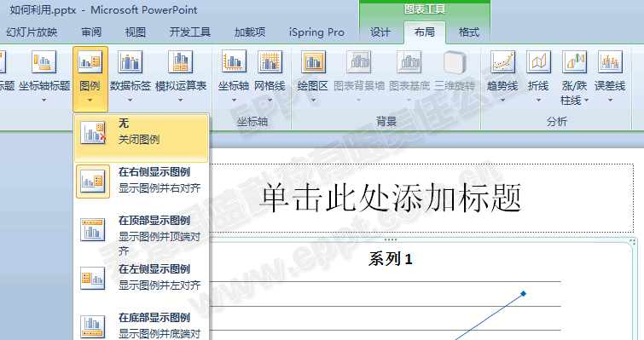This screenshot has height=340, width=644.
Task: Click the 趋势线 (Trendline) icon
Action: pyautogui.click(x=502, y=61)
